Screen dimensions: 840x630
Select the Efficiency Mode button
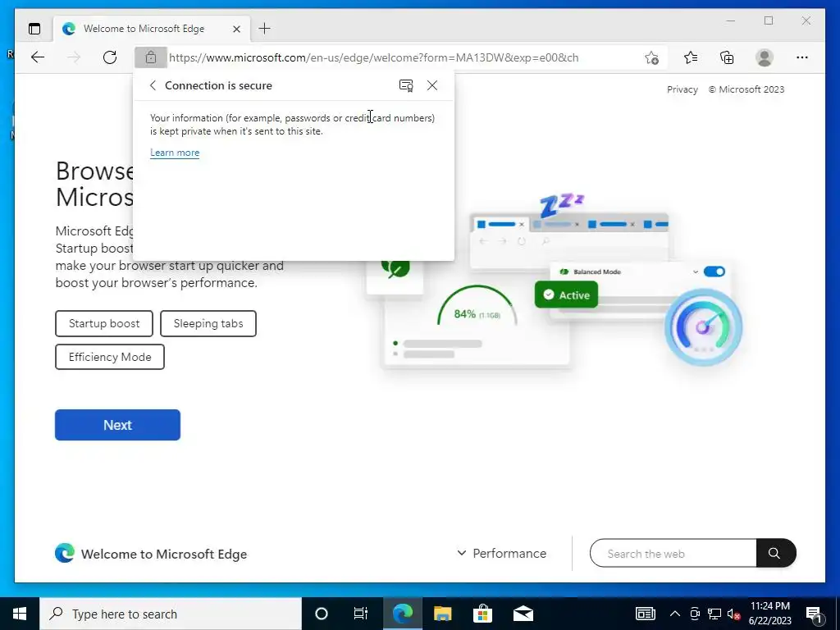[110, 357]
